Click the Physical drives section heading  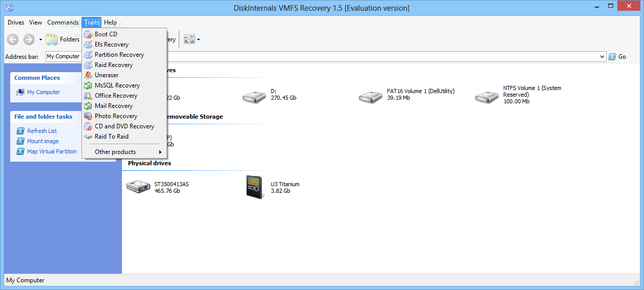[150, 163]
